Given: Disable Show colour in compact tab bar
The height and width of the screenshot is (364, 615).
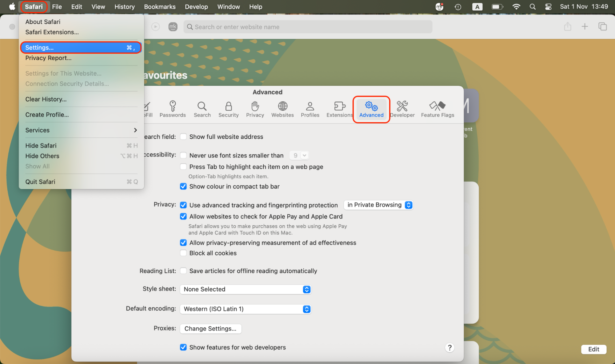Looking at the screenshot, I should pos(183,186).
